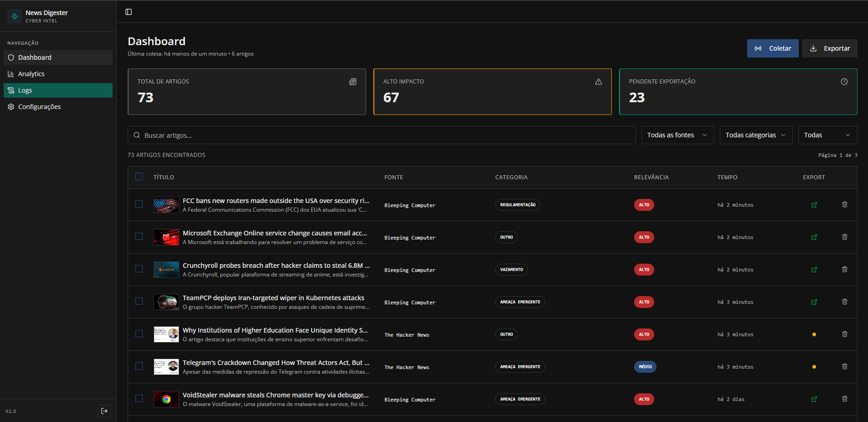Open the Todas as fontes dropdown

[x=677, y=135]
